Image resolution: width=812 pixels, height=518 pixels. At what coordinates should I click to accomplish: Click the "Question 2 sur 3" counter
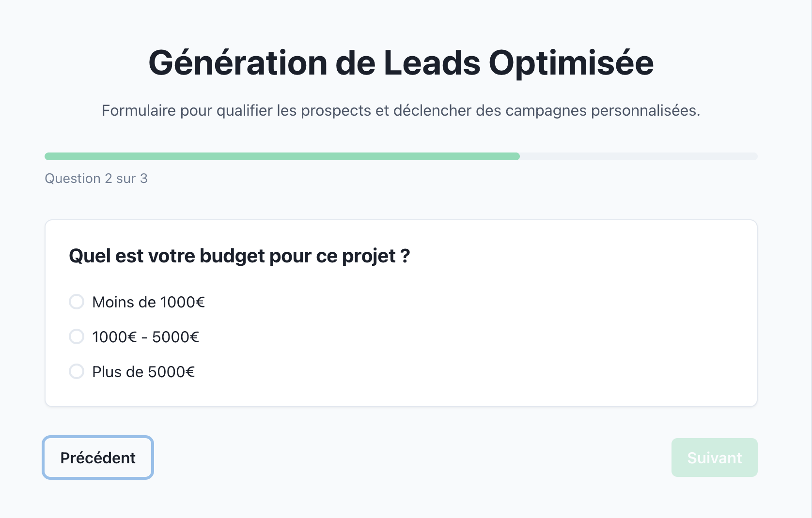(96, 179)
